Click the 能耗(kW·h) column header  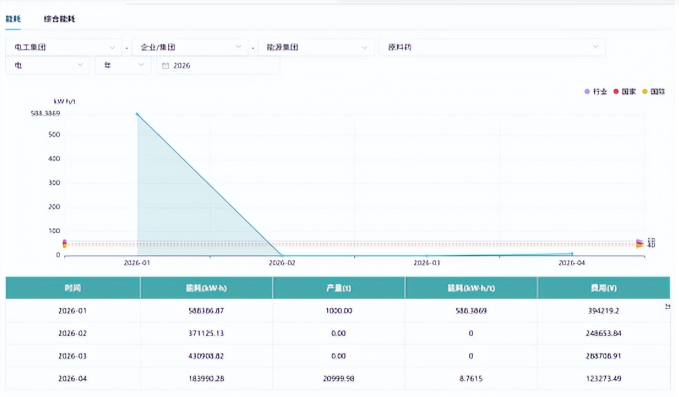click(206, 288)
